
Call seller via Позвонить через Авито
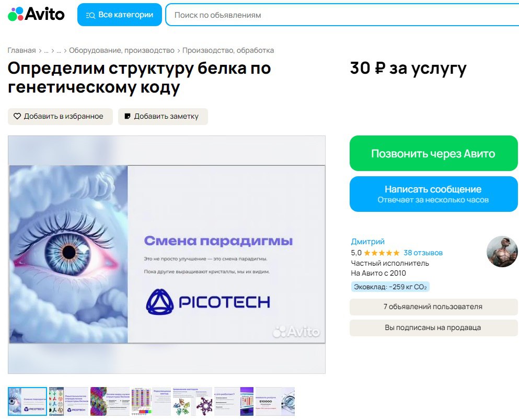[434, 153]
